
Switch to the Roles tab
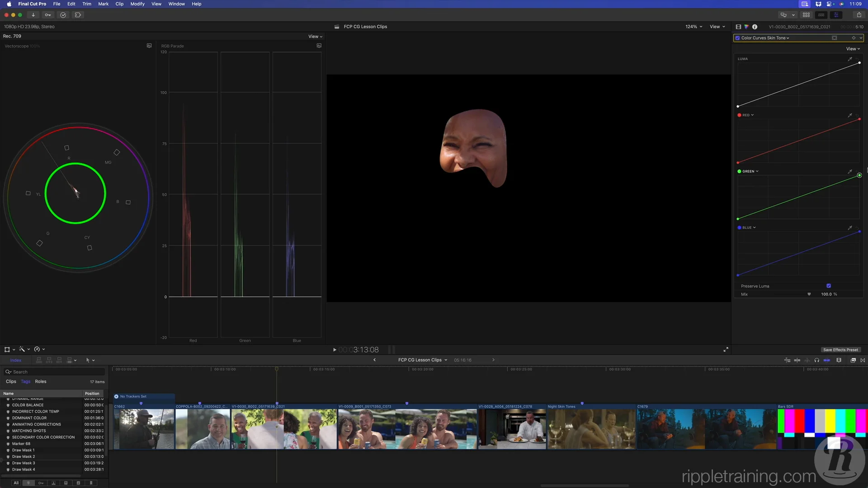point(41,382)
